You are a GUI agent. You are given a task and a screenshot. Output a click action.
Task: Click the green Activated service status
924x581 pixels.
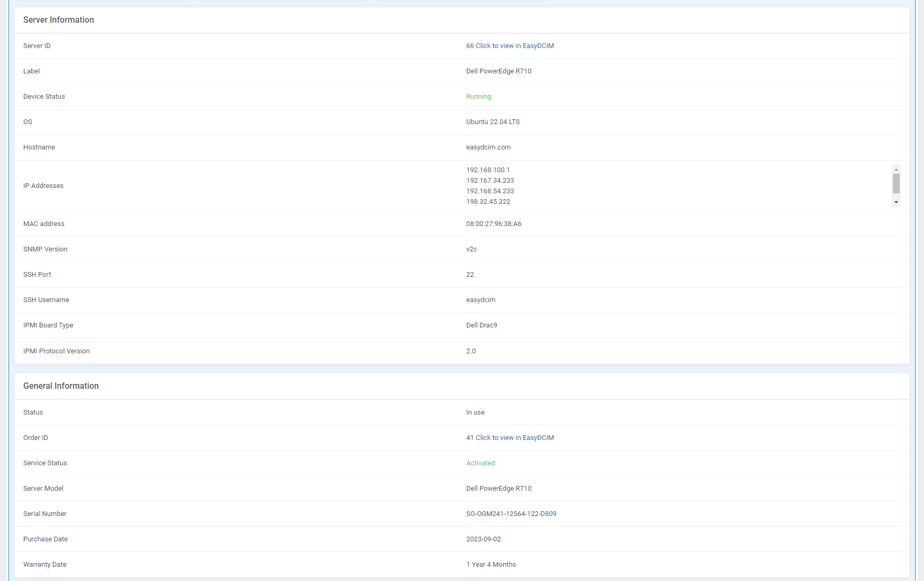coord(480,463)
